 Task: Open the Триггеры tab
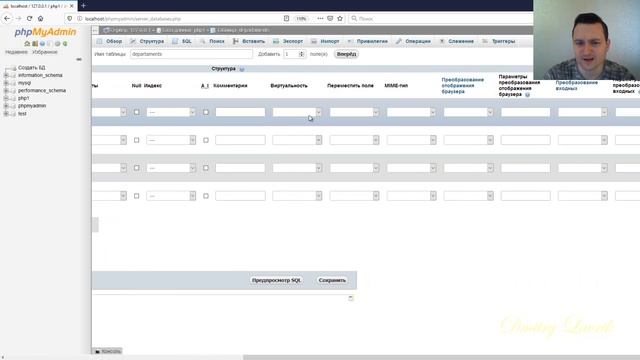point(499,41)
